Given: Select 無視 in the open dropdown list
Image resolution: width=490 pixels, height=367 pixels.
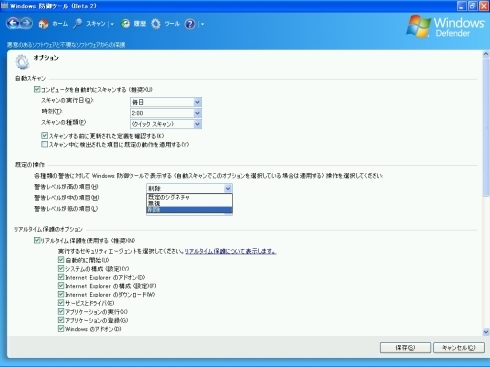Looking at the screenshot, I should (x=189, y=203).
